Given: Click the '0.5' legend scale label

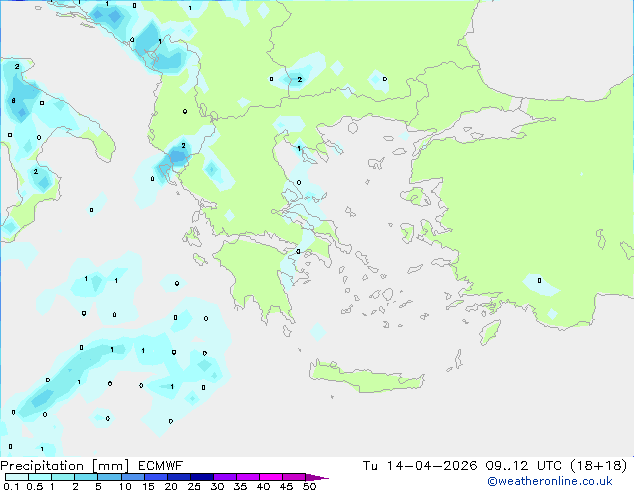Looking at the screenshot, I should click(35, 486).
